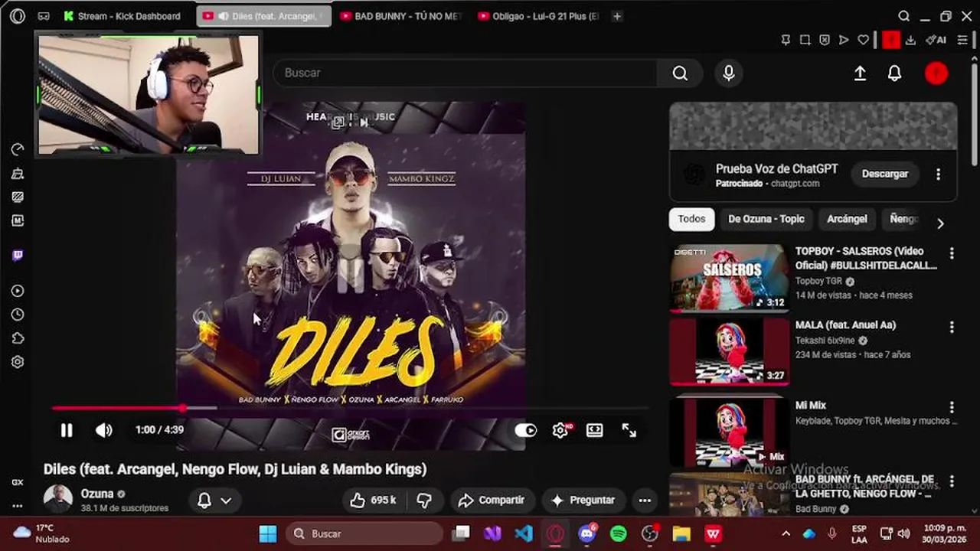Image resolution: width=980 pixels, height=551 pixels.
Task: Open GX Control speedometer in sidebar
Action: [18, 150]
